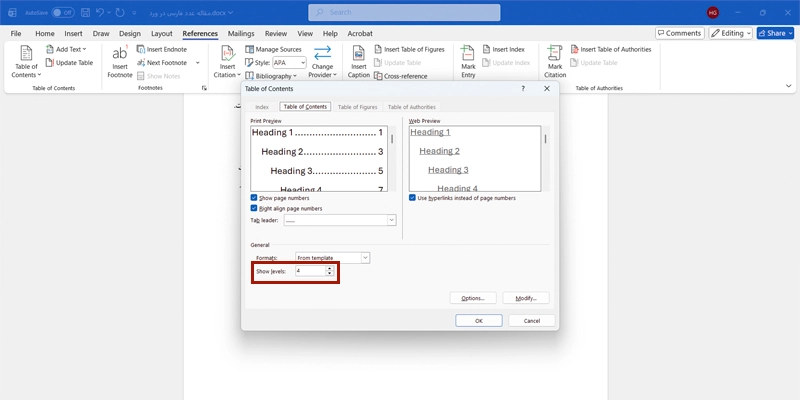Disable Use hyperlinks instead of page numbers

pos(412,198)
